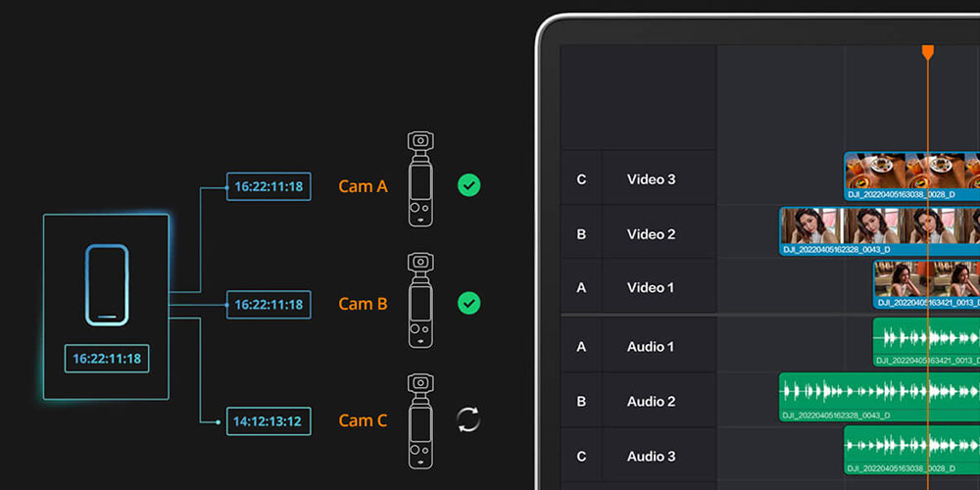The image size is (980, 490).
Task: Select Cam C timecode 14:12:13:12 box
Action: [269, 421]
